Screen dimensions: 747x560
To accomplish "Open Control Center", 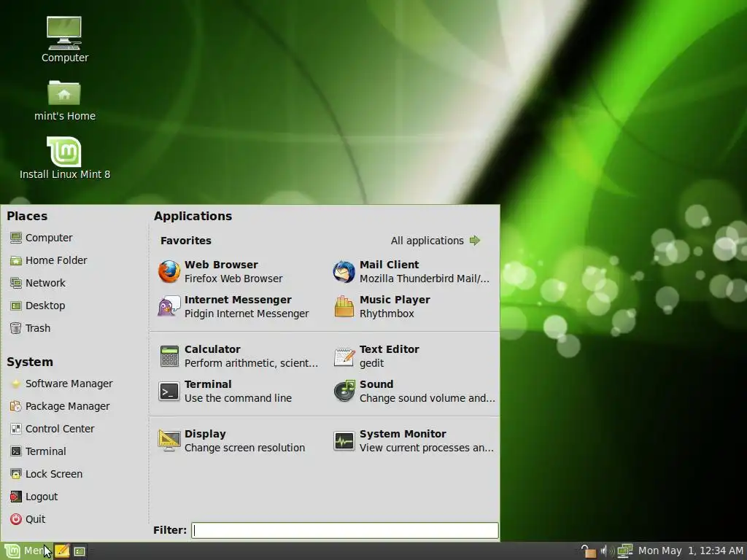I will [x=53, y=429].
